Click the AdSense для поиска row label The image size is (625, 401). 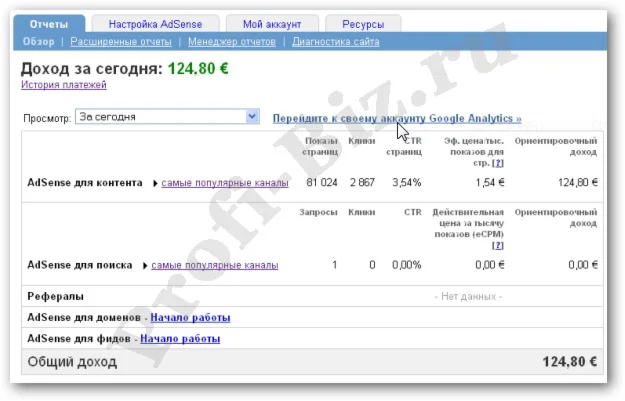pos(80,265)
